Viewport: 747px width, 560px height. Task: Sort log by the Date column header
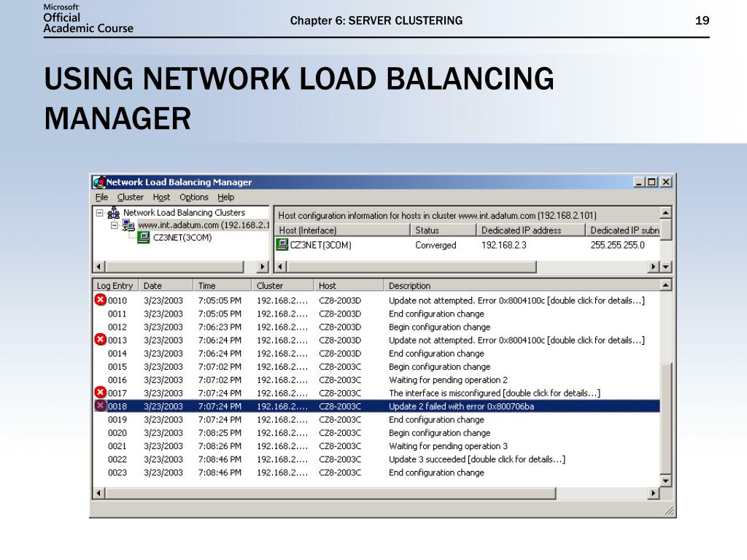point(166,286)
